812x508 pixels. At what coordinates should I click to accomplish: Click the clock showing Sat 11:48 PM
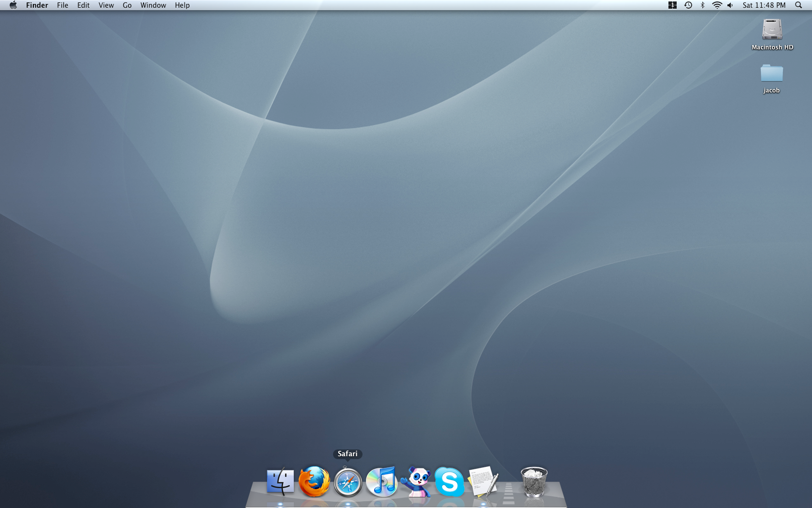tap(764, 5)
